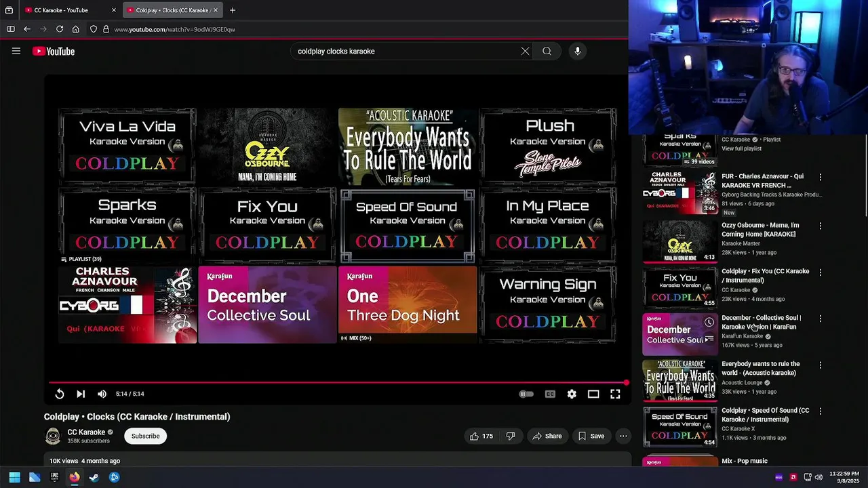
Task: Play Warning Sign end-screen tile
Action: [x=548, y=304]
